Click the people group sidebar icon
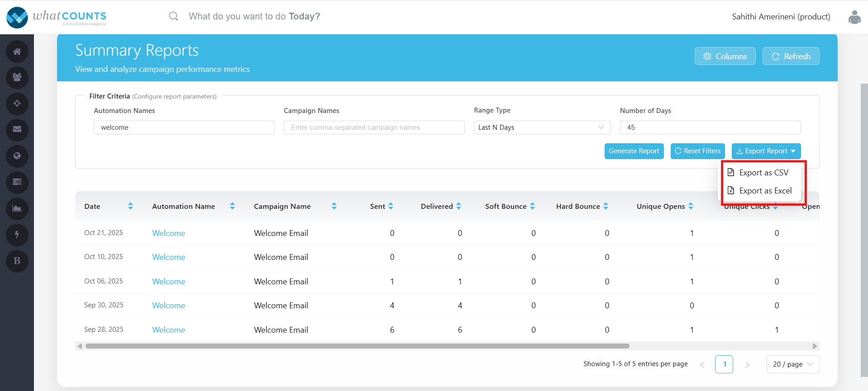 (x=17, y=78)
